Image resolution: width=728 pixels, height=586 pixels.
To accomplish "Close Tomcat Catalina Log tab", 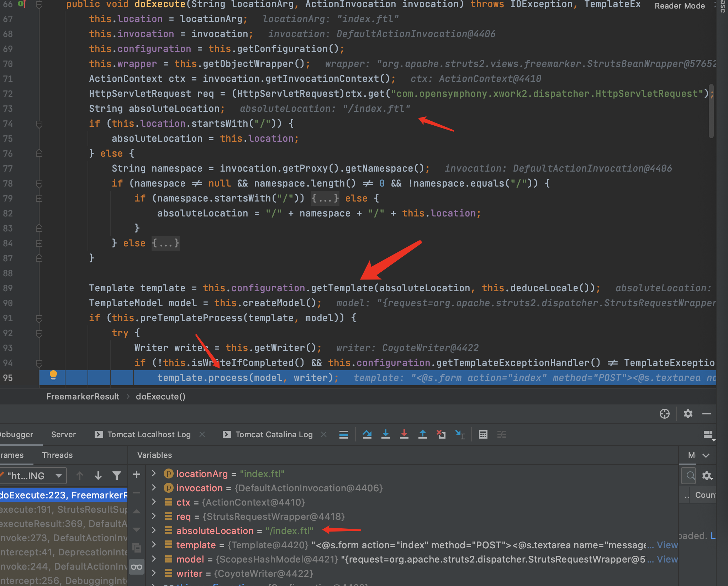I will [324, 434].
